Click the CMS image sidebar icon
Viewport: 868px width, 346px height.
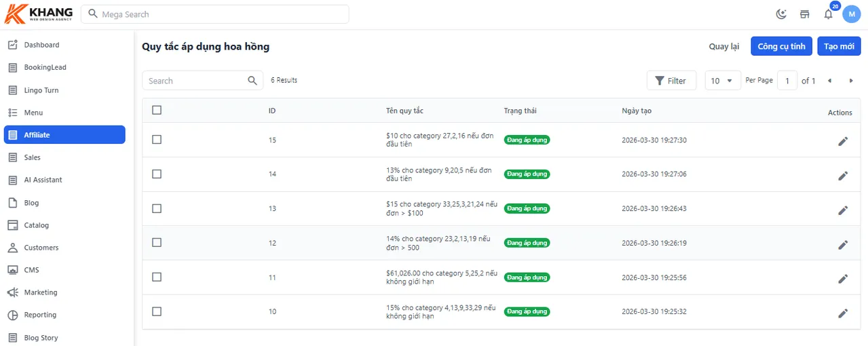pos(12,270)
